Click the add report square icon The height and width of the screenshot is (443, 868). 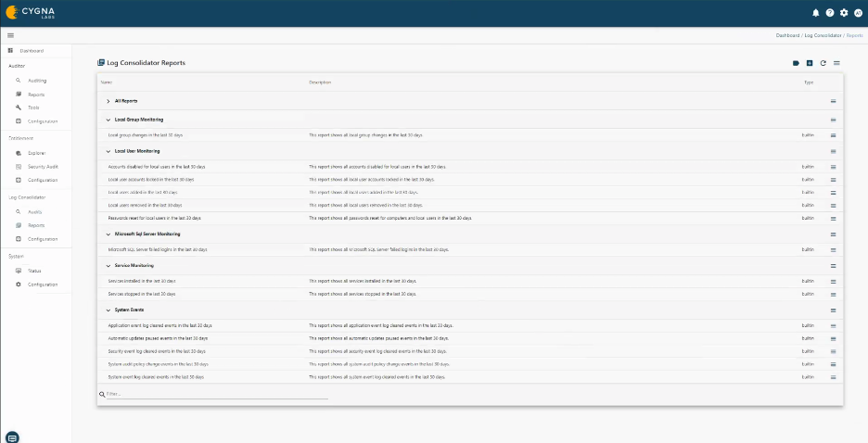(810, 63)
